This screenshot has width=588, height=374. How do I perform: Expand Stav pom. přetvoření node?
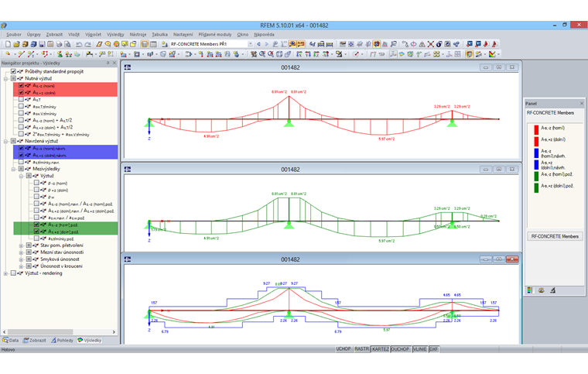point(21,245)
